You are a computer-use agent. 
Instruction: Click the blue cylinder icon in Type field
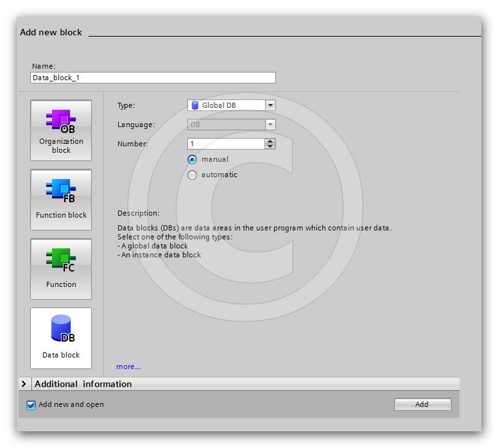[x=195, y=105]
